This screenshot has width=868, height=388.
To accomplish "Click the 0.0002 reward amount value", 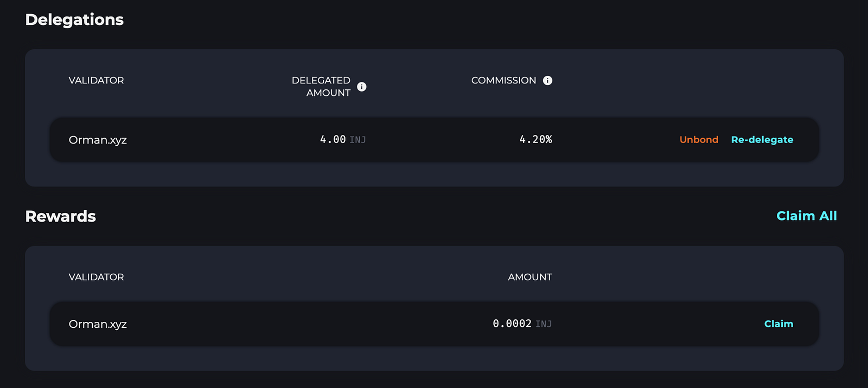I will click(512, 324).
